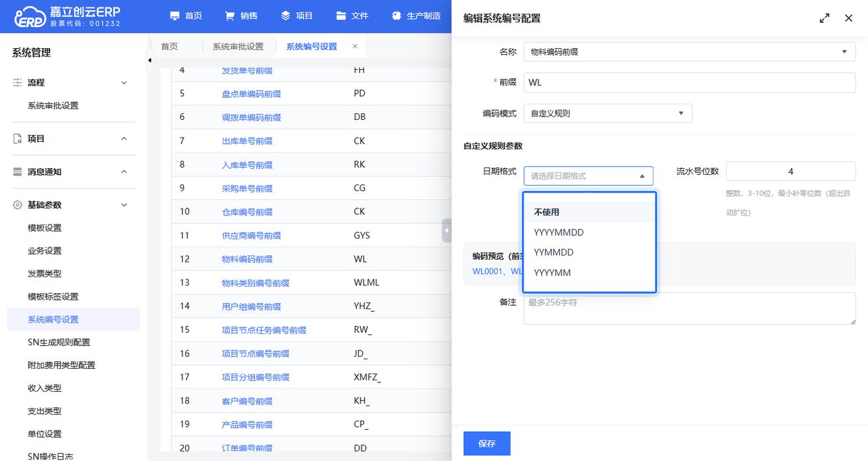
Task: Click the 前缀 input field with WL
Action: [690, 83]
